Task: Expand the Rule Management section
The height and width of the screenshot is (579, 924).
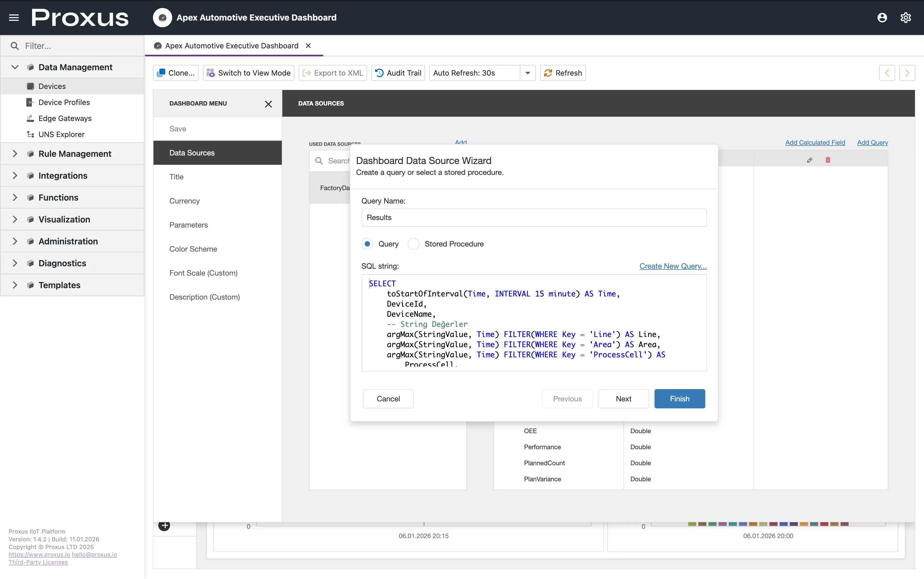Action: click(15, 154)
